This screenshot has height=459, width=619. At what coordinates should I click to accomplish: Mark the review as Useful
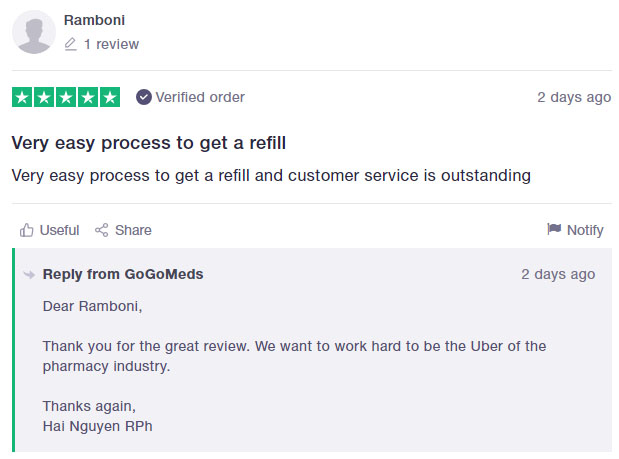[x=59, y=230]
